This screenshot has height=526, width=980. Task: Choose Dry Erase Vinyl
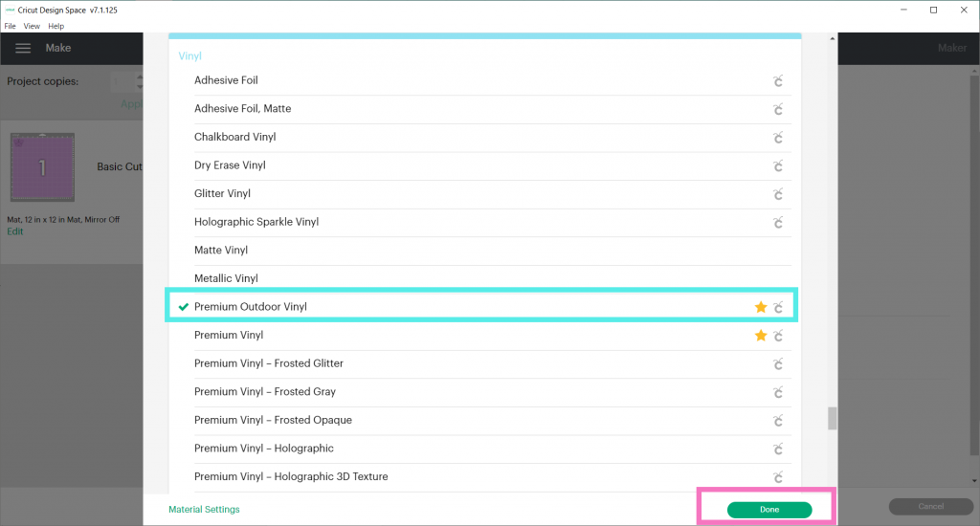(230, 164)
